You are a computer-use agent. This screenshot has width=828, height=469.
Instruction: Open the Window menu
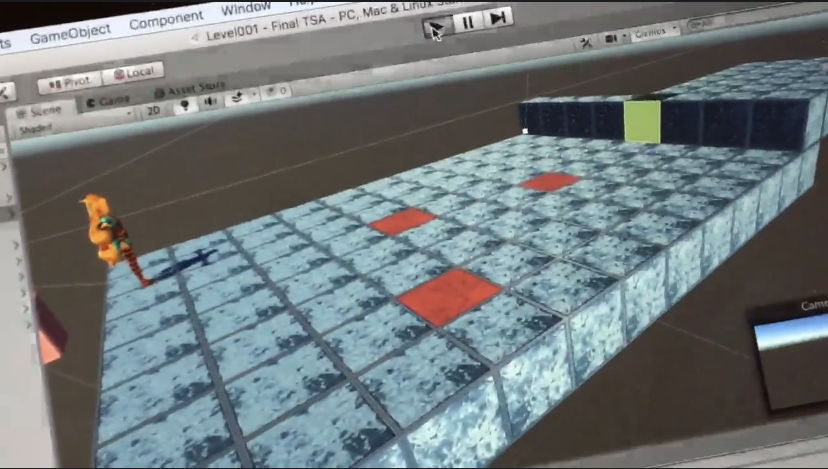pyautogui.click(x=246, y=8)
